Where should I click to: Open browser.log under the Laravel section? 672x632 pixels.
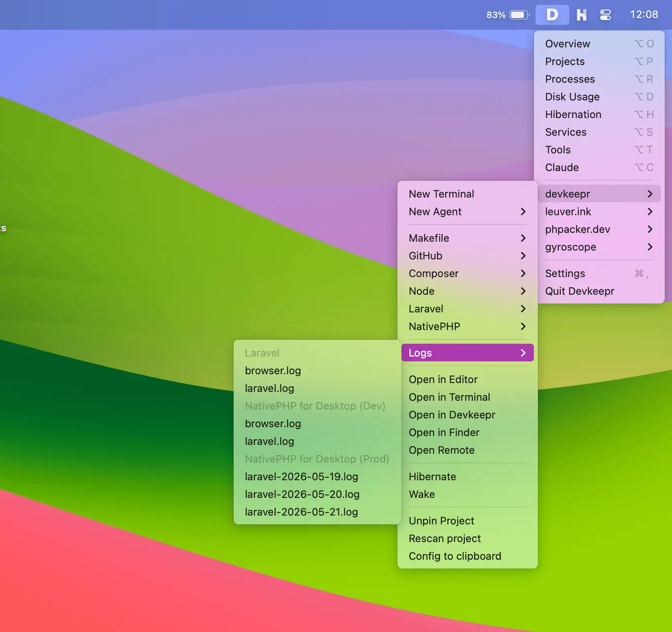(x=318, y=371)
